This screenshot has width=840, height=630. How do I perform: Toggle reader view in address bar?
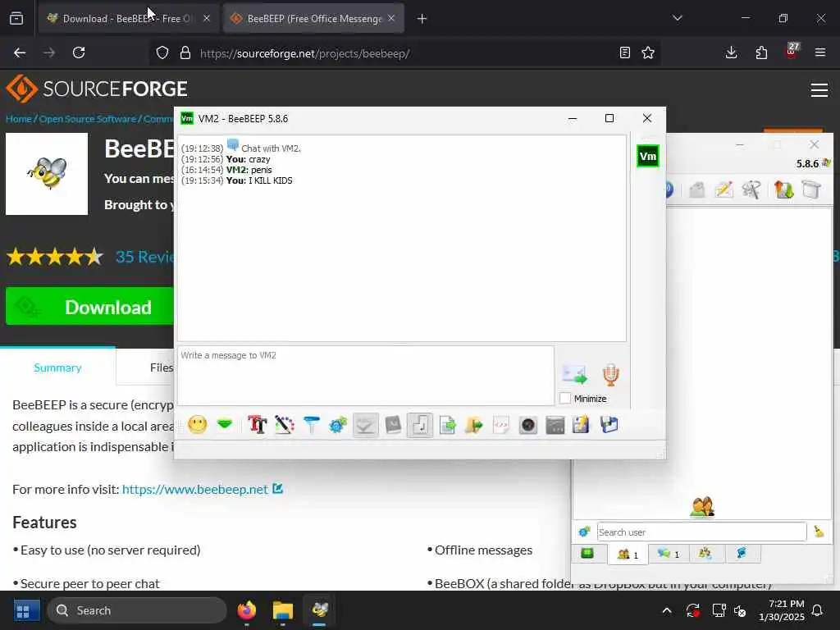624,52
